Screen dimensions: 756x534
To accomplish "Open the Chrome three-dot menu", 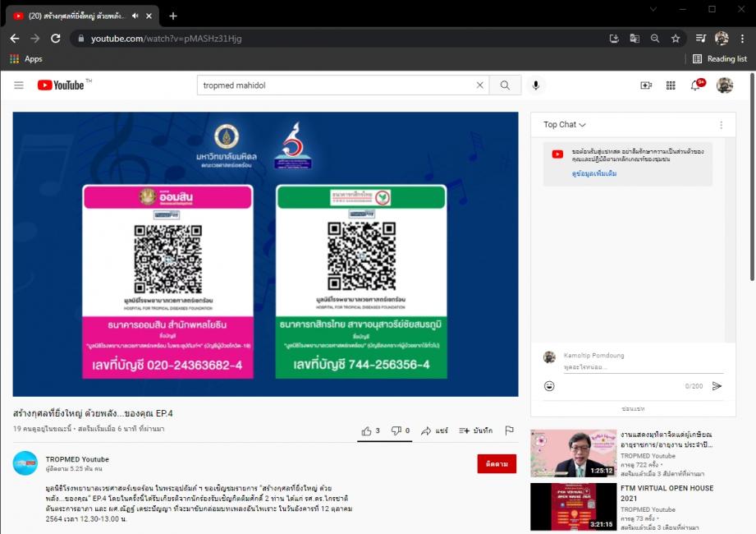I will (x=742, y=39).
